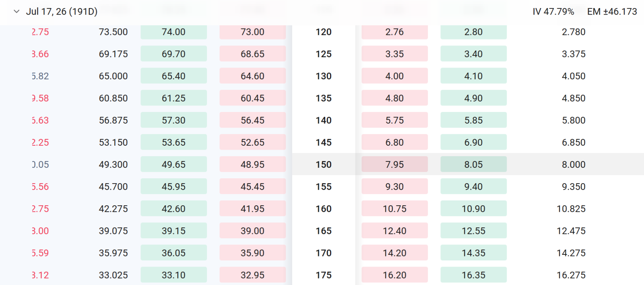Click the 16.35 put ask at 175 strike
644x285 pixels.
click(x=473, y=275)
